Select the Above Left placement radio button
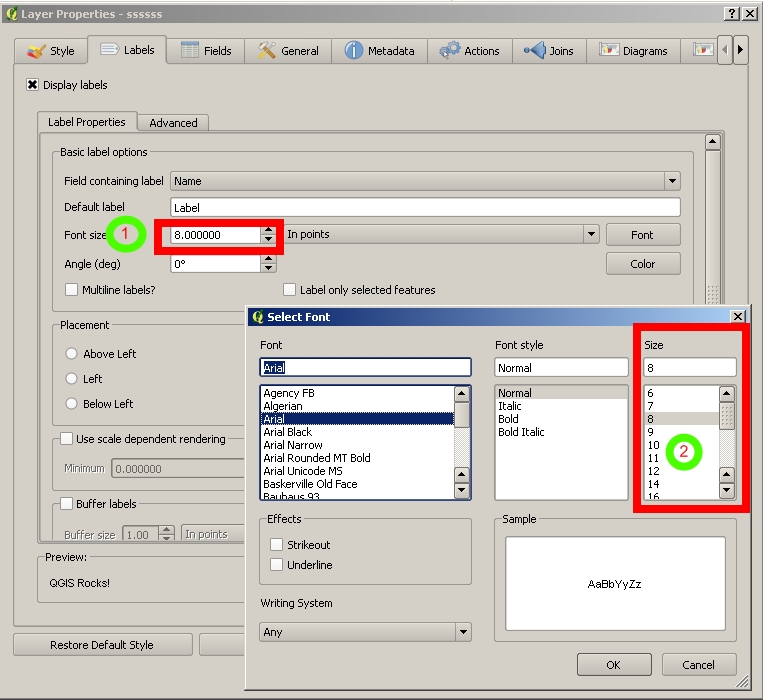 coord(72,354)
